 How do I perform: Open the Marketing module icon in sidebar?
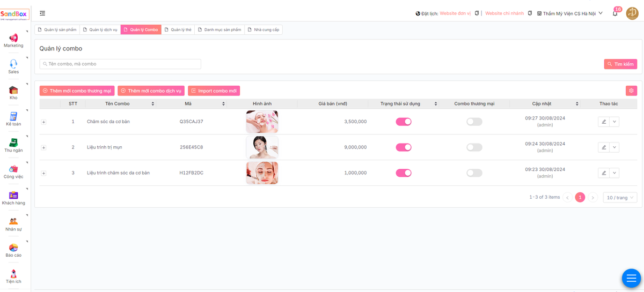(13, 38)
